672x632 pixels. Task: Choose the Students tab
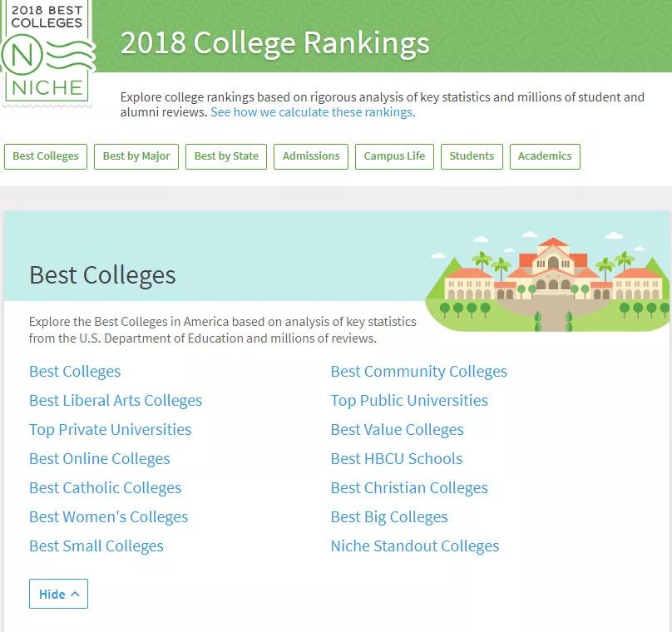point(472,156)
